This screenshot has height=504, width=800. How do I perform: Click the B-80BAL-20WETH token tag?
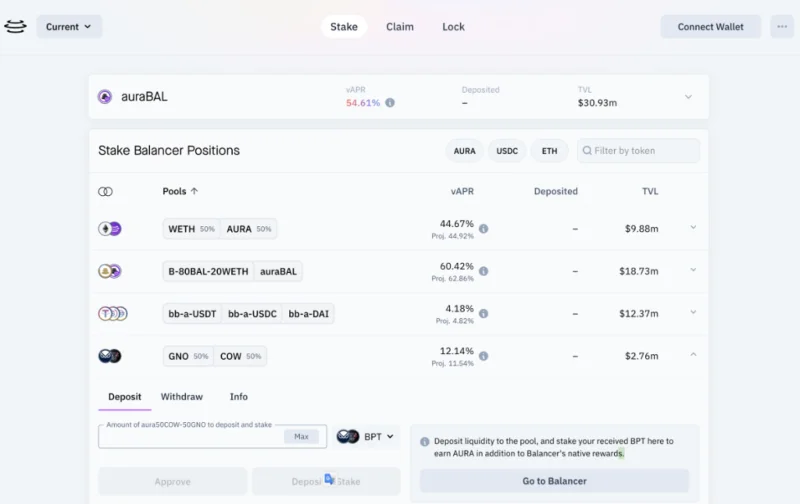(208, 271)
